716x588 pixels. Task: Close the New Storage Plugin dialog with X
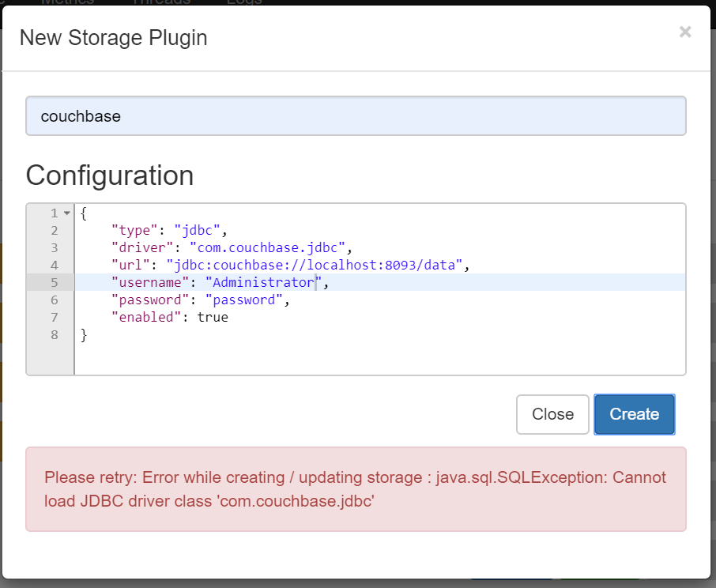click(685, 32)
